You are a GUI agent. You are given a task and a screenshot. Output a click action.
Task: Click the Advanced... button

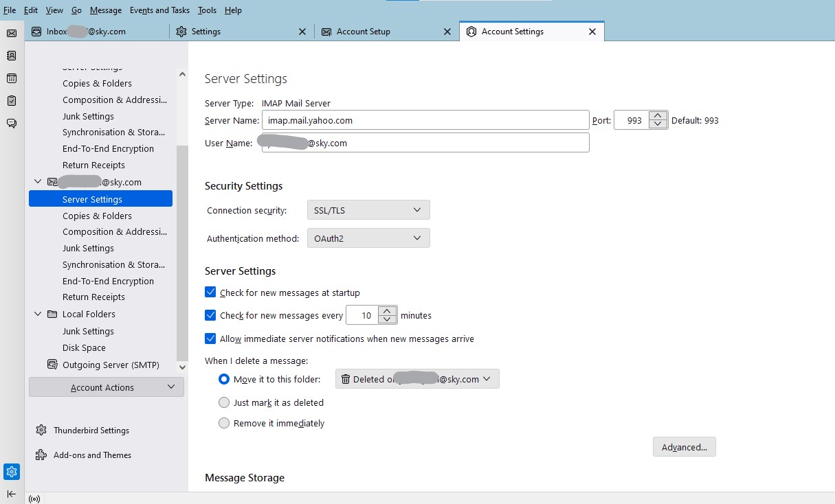684,447
